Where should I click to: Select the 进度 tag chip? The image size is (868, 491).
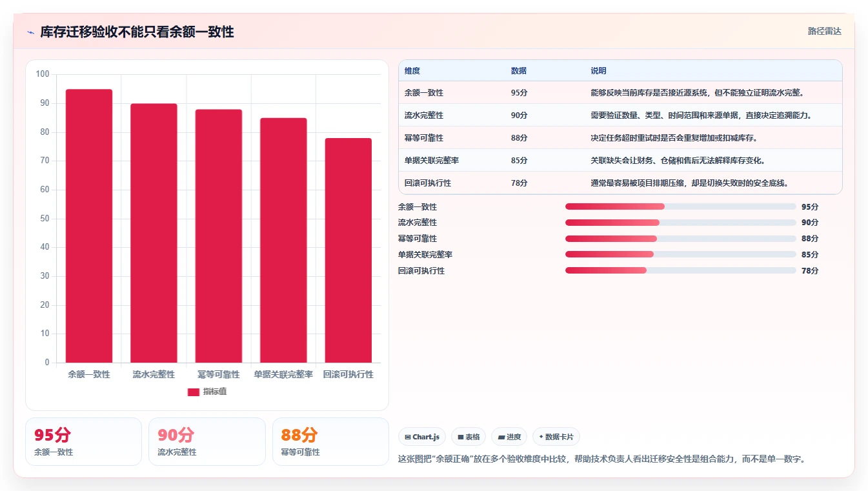click(x=509, y=437)
